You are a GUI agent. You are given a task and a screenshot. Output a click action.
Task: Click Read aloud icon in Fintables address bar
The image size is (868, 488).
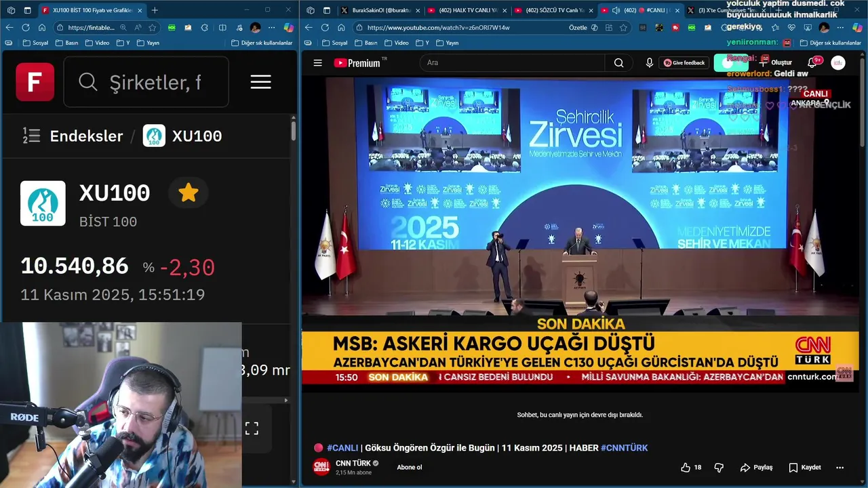point(138,27)
